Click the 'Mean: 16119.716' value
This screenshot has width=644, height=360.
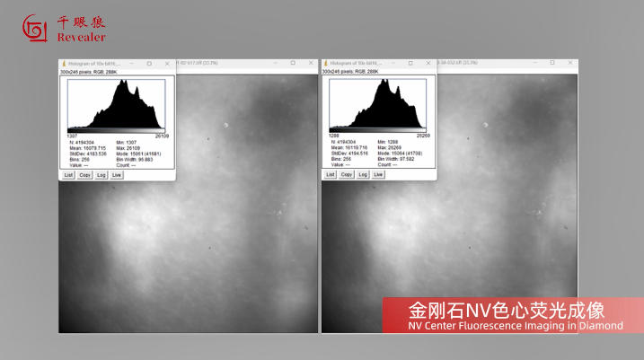pos(349,147)
